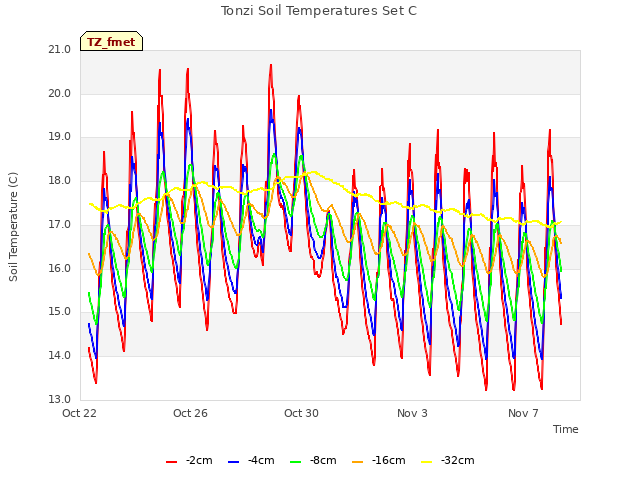Click the TZ_fmet label box

point(111,41)
